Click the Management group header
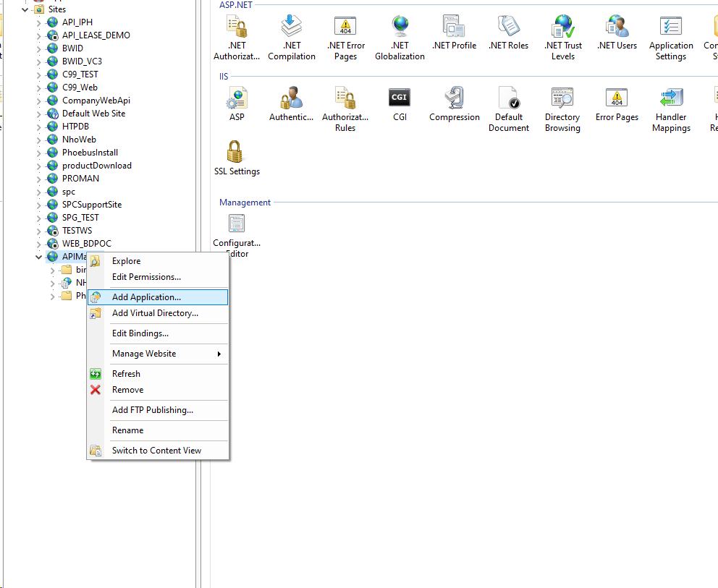718x588 pixels. (x=245, y=203)
